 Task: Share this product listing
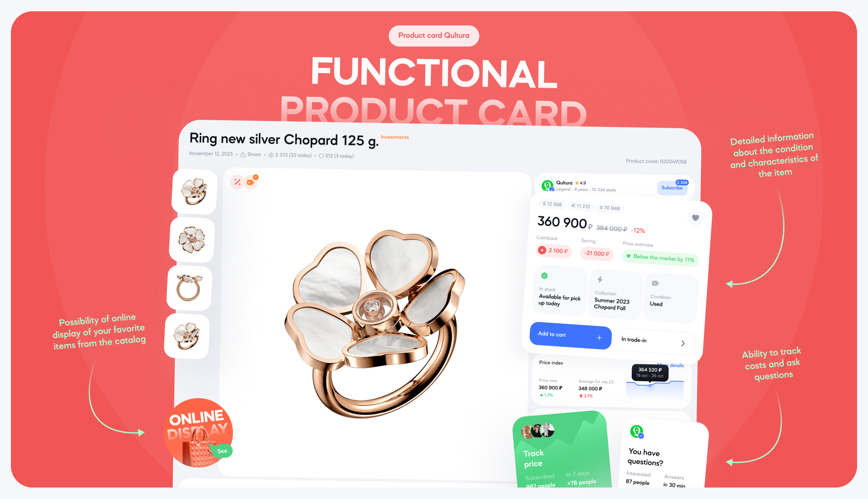(x=251, y=154)
